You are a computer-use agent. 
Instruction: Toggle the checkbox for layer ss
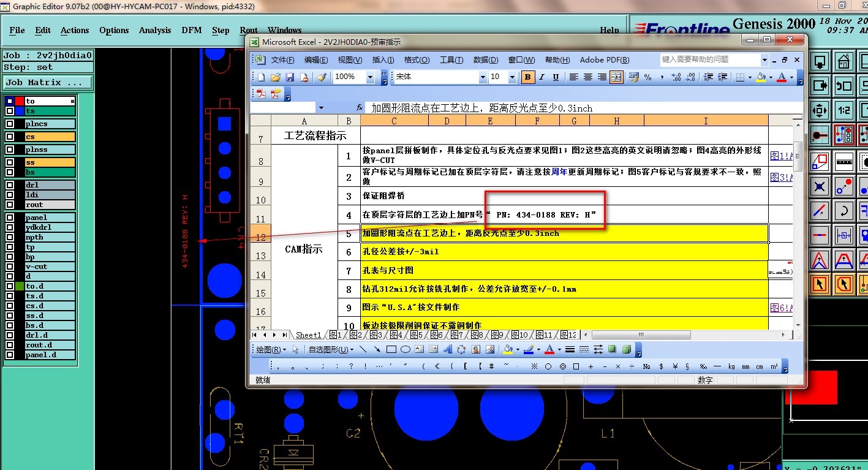10,162
